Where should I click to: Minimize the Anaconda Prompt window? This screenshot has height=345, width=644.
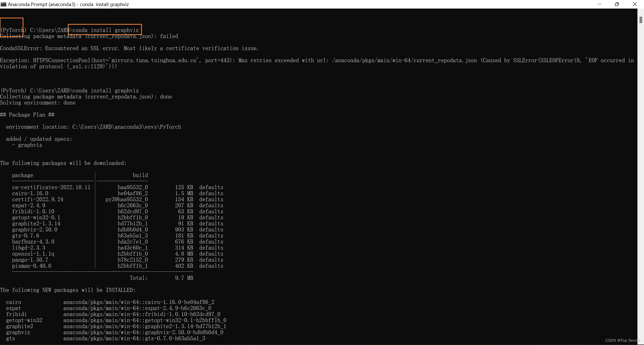[x=599, y=4]
